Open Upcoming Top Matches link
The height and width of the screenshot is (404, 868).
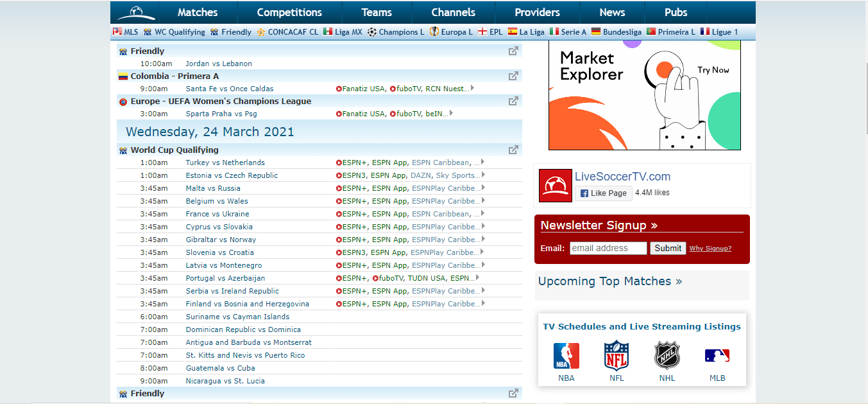point(610,281)
